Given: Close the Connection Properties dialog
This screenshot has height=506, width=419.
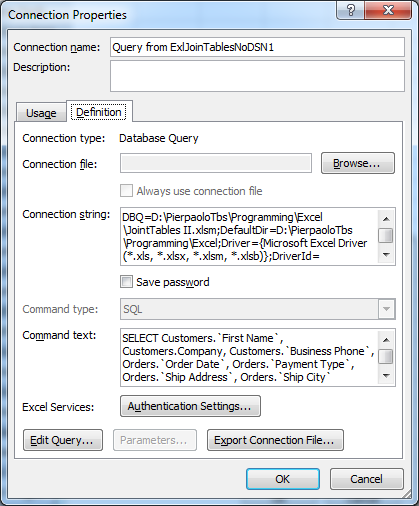Looking at the screenshot, I should (388, 10).
